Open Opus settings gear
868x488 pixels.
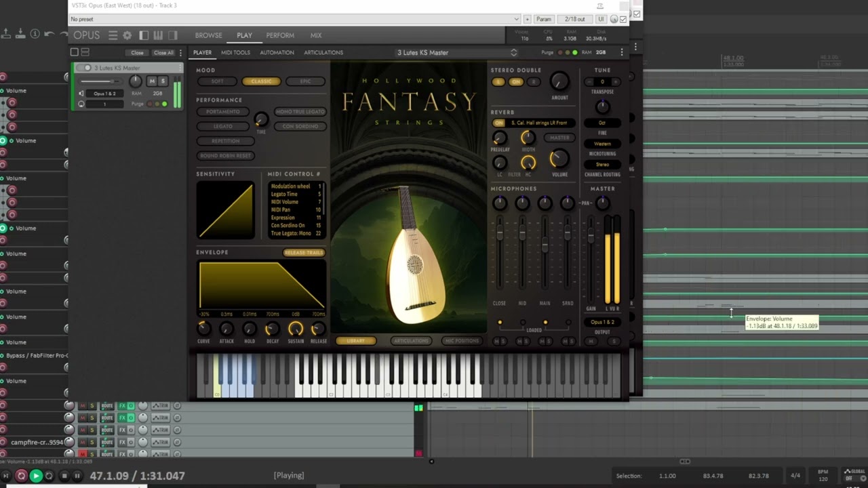point(127,35)
